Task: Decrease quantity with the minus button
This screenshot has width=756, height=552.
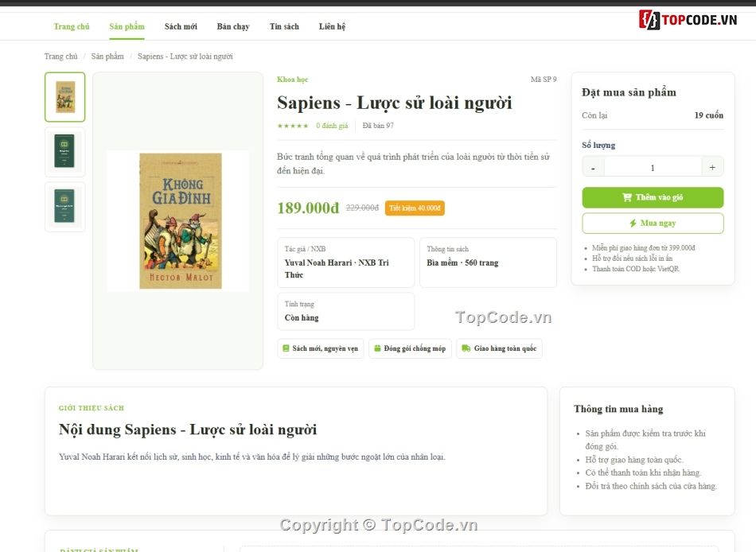Action: click(x=593, y=168)
